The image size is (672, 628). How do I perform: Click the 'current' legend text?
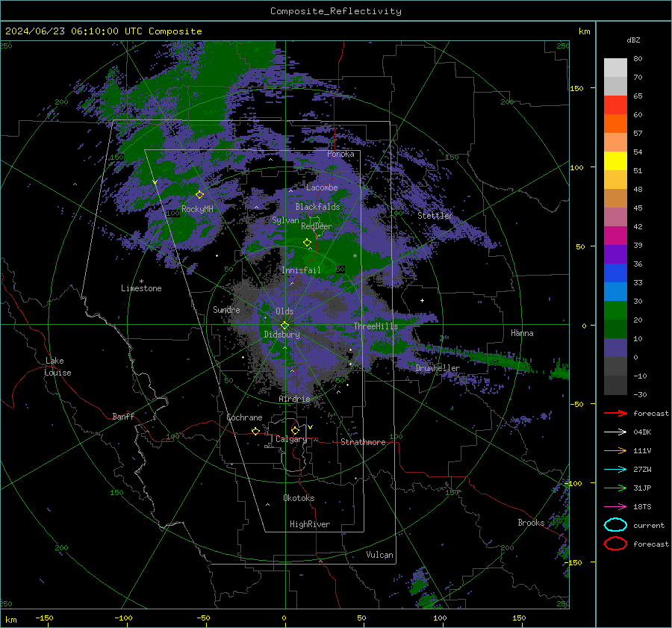(x=648, y=525)
